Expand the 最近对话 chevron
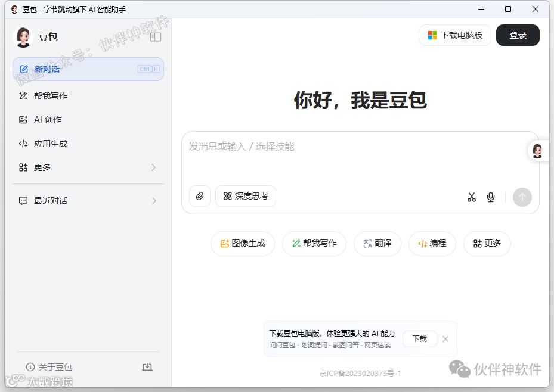The width and height of the screenshot is (554, 392). pos(154,201)
